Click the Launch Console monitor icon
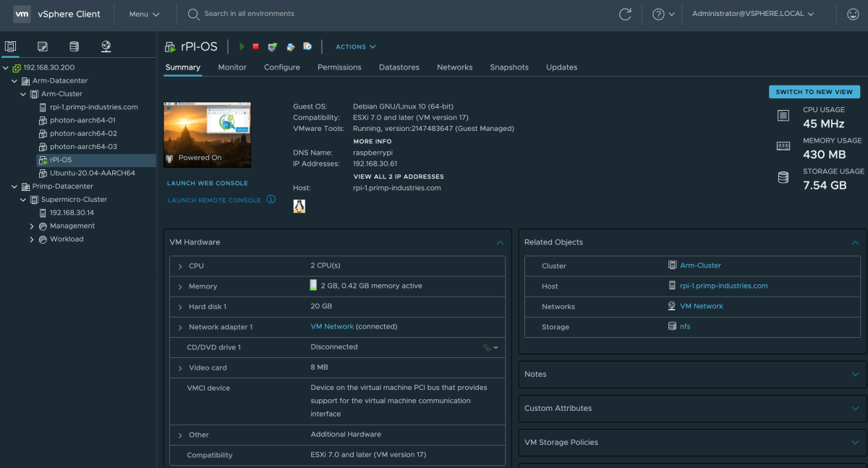This screenshot has height=468, width=868. coord(273,47)
